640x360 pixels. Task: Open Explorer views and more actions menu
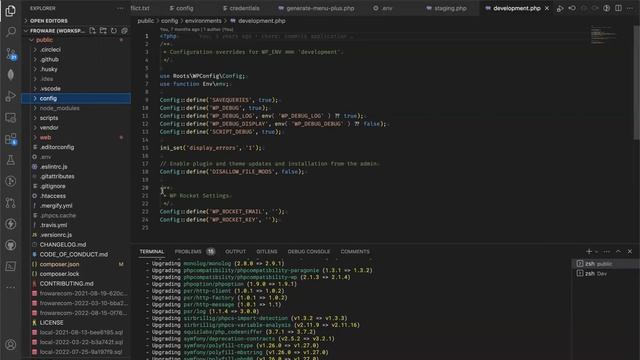(x=120, y=8)
